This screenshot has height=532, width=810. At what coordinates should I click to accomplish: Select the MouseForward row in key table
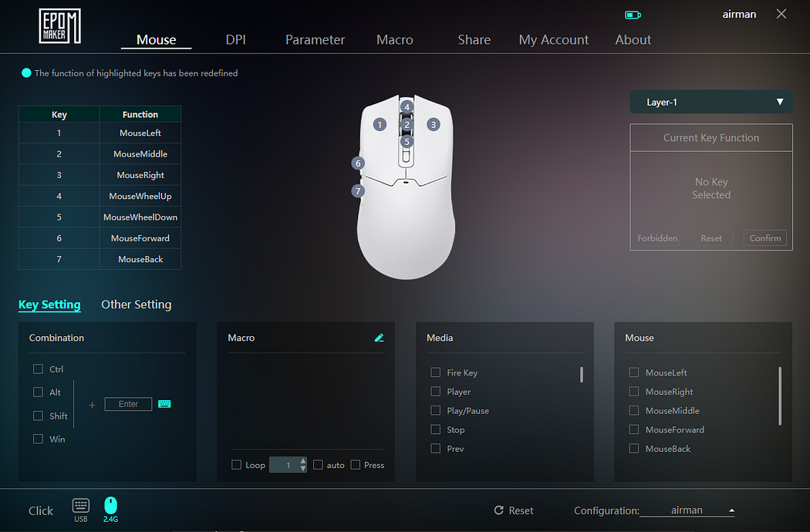[100, 238]
